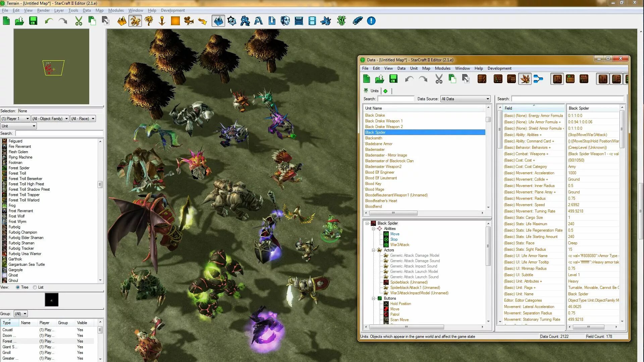644x362 pixels.
Task: Select the Points layer pin icon
Action: click(162, 21)
